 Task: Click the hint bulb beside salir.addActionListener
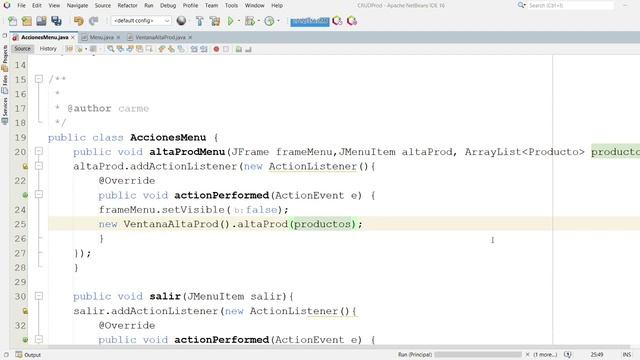25,311
